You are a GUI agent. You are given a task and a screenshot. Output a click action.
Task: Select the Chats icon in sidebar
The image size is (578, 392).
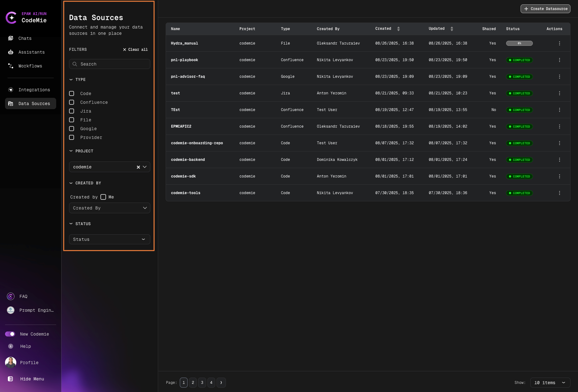point(10,38)
